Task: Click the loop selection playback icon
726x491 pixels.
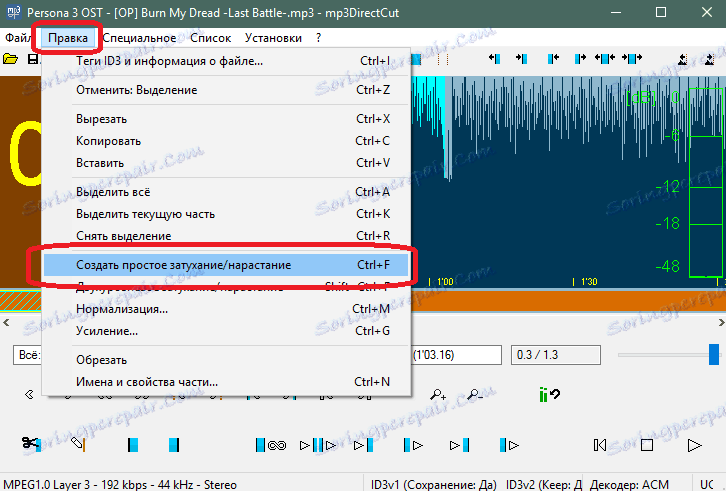Action: [x=271, y=445]
